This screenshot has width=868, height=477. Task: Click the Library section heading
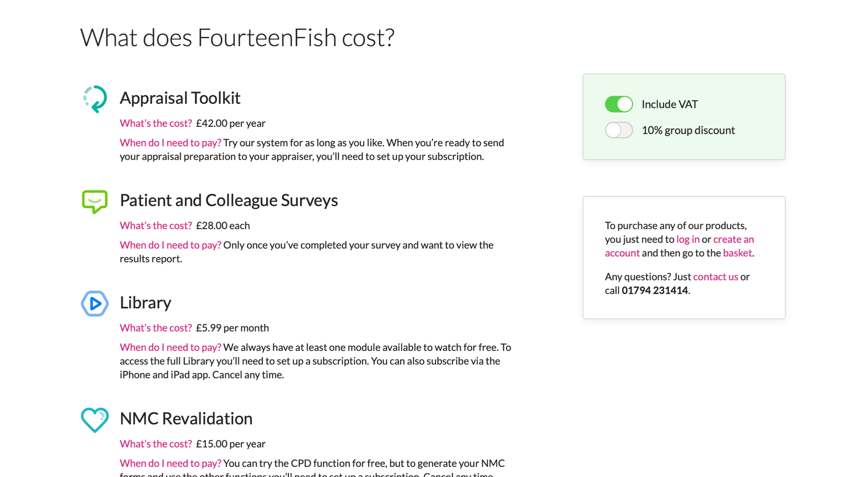pos(145,303)
